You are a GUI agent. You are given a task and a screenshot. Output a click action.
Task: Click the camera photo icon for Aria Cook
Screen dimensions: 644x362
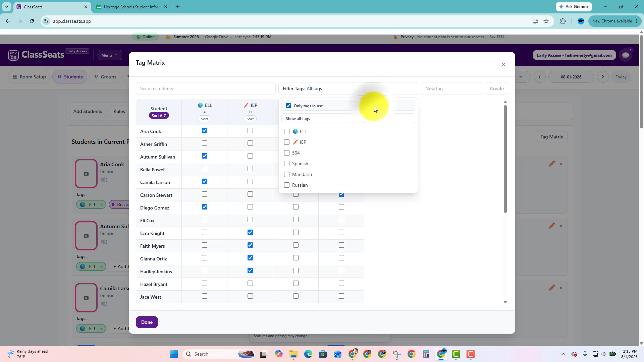click(86, 174)
